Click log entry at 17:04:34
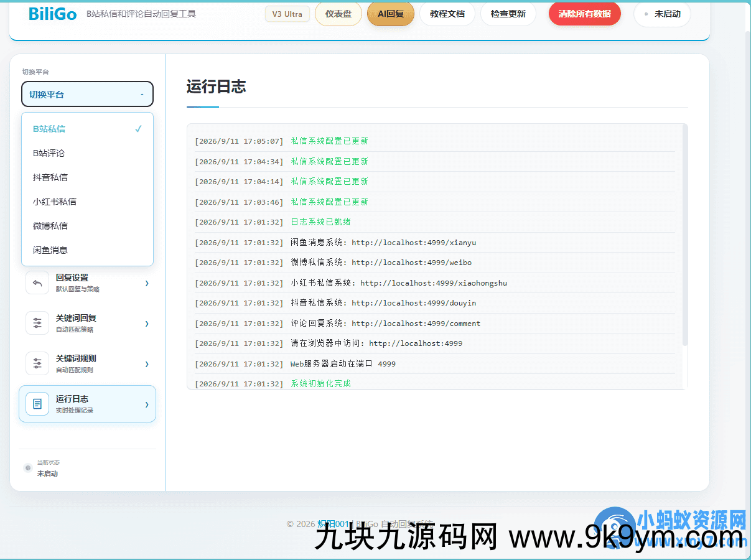This screenshot has width=751, height=560. (434, 162)
